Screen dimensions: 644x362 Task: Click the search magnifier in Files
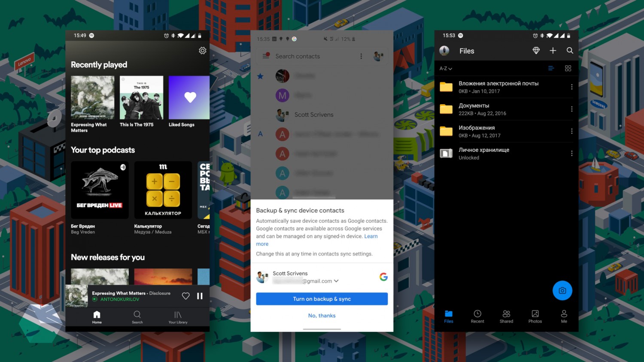570,51
